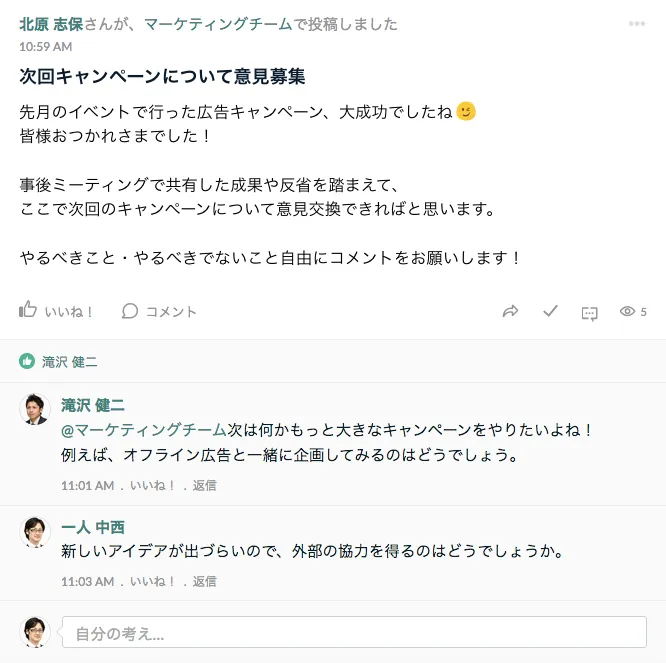Open the three-dot post options menu
The height and width of the screenshot is (663, 666).
point(637,24)
